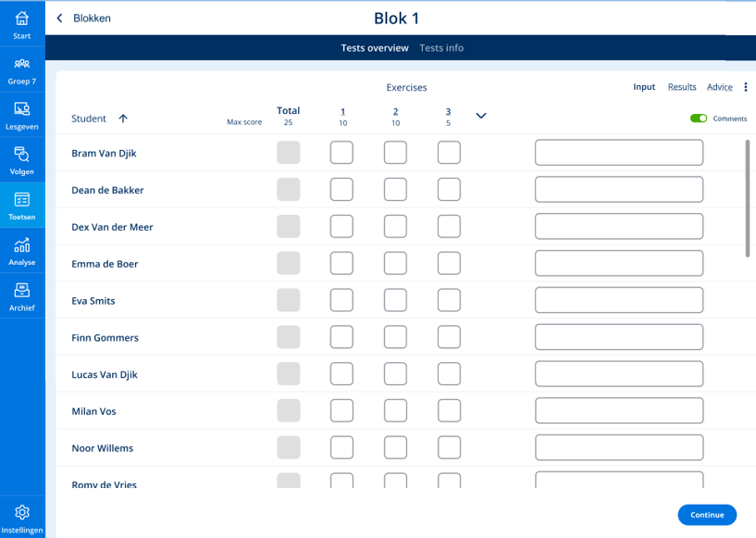Image resolution: width=756 pixels, height=538 pixels.
Task: Open the Analyse chart icon
Action: [21, 245]
